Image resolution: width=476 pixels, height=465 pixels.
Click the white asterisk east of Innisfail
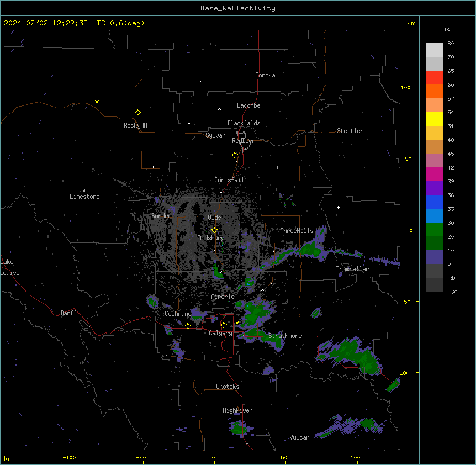click(x=277, y=167)
